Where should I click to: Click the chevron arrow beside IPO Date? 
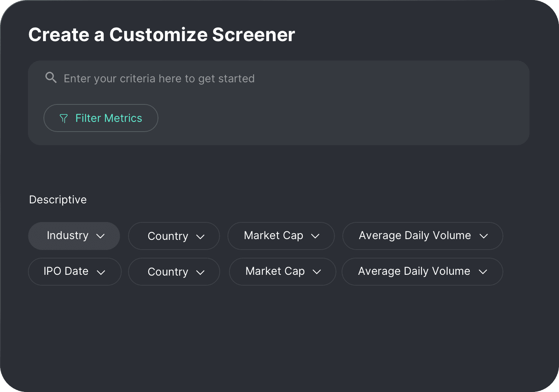point(101,272)
